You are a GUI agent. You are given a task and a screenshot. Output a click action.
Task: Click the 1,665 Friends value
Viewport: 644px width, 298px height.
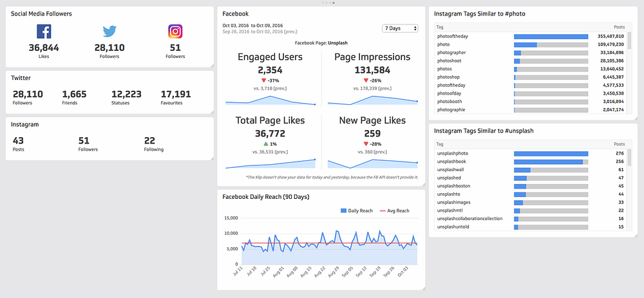click(74, 95)
